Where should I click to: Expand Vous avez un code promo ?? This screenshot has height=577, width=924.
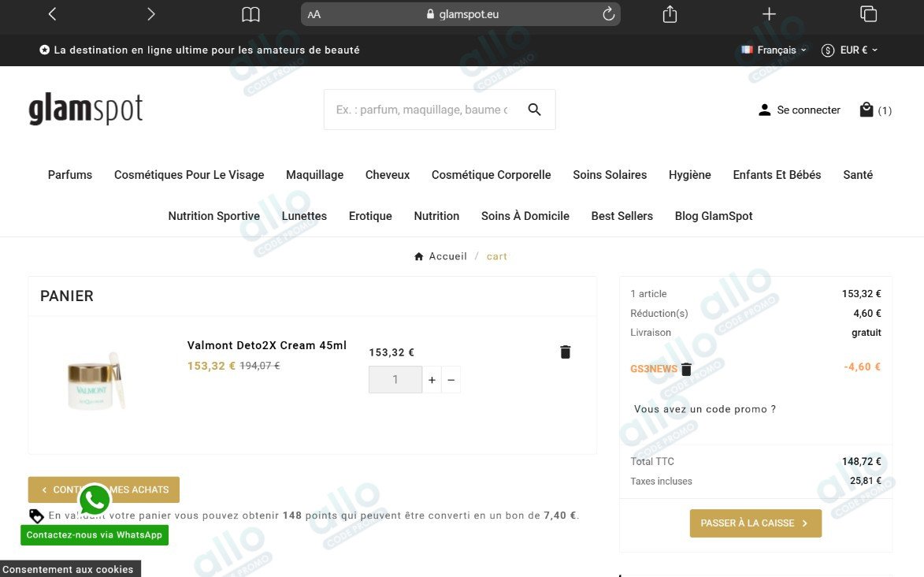705,409
